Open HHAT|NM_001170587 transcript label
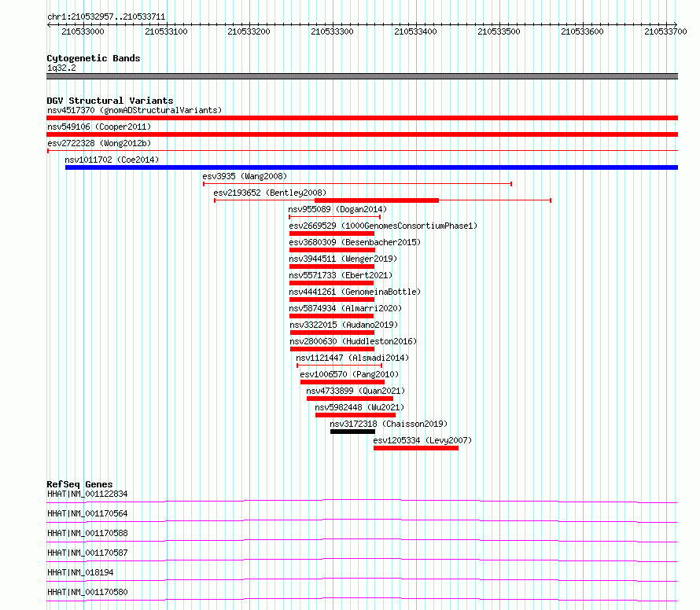 click(87, 553)
